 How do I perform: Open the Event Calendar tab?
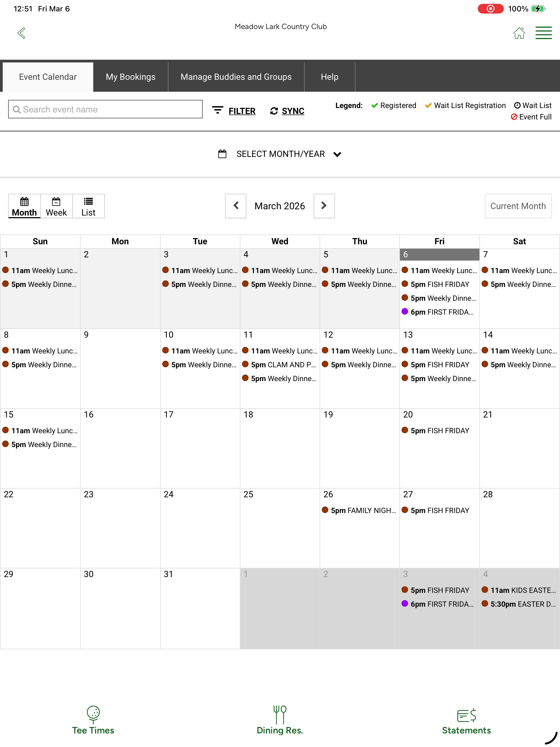[48, 77]
